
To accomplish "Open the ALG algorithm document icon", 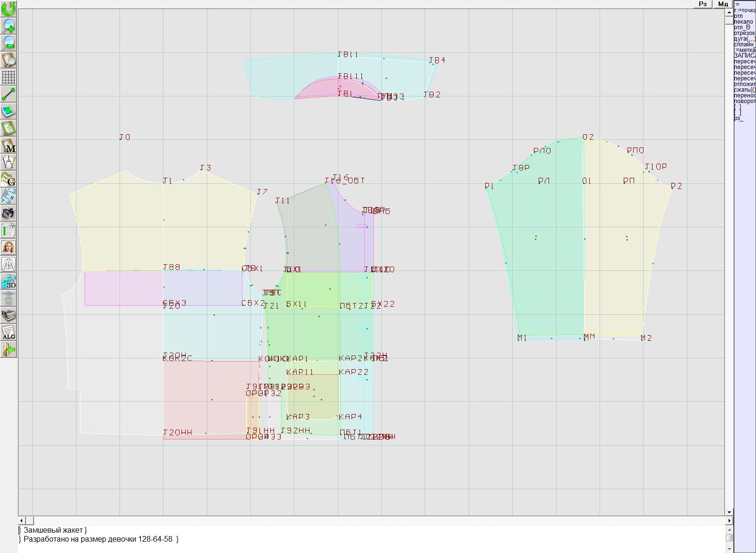I will point(9,332).
